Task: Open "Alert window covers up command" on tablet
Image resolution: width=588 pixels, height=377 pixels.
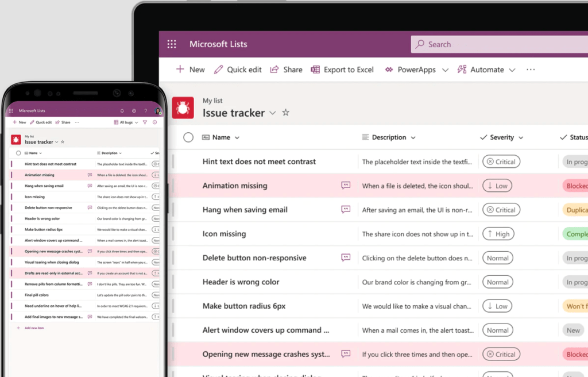Action: click(265, 330)
